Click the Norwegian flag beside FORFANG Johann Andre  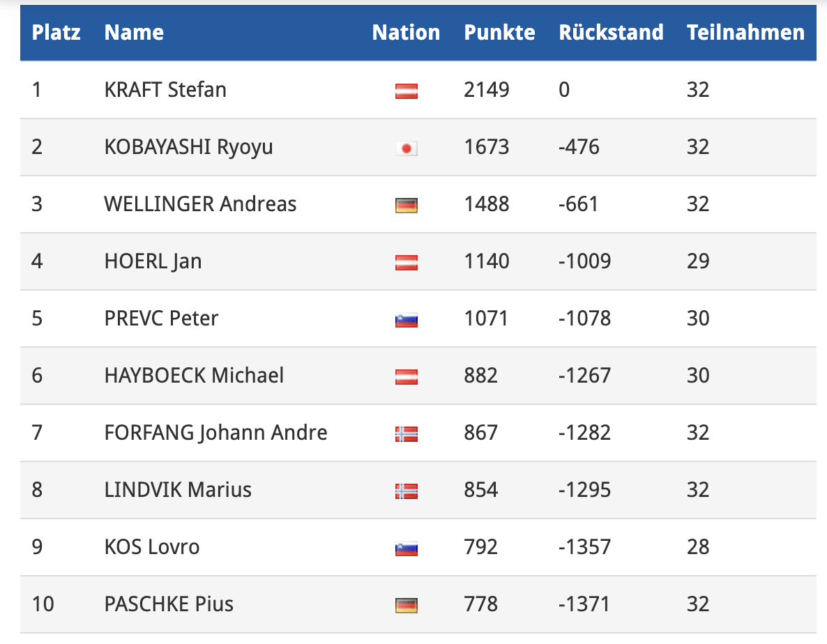[x=406, y=434]
